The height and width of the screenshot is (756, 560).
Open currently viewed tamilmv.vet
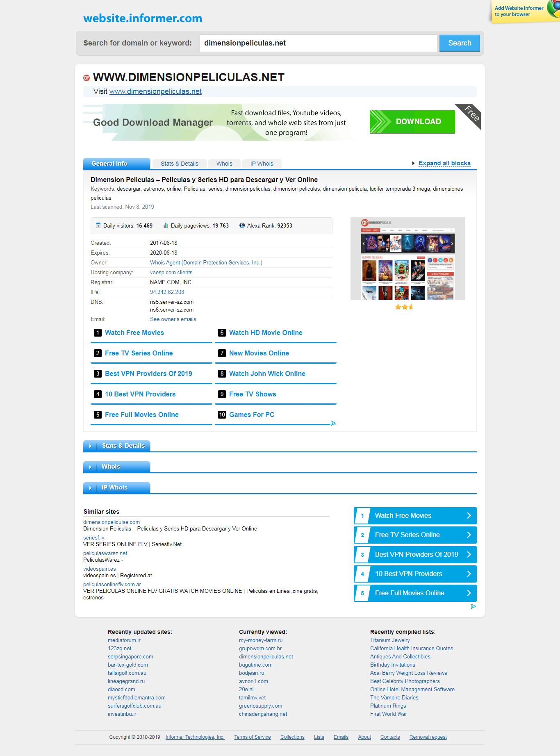click(253, 698)
